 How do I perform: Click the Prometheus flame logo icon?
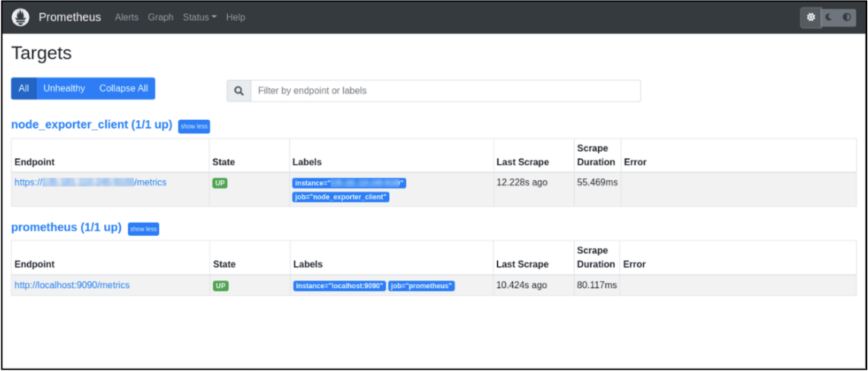click(20, 17)
